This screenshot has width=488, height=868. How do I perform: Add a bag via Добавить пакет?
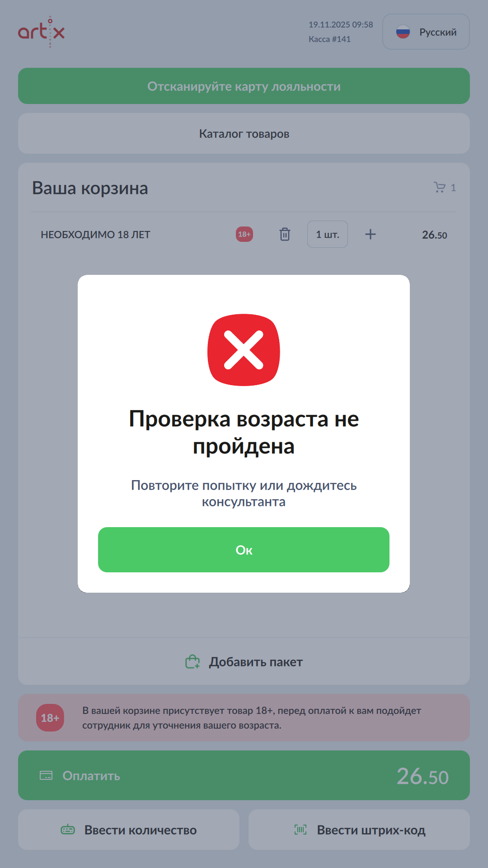coord(244,662)
